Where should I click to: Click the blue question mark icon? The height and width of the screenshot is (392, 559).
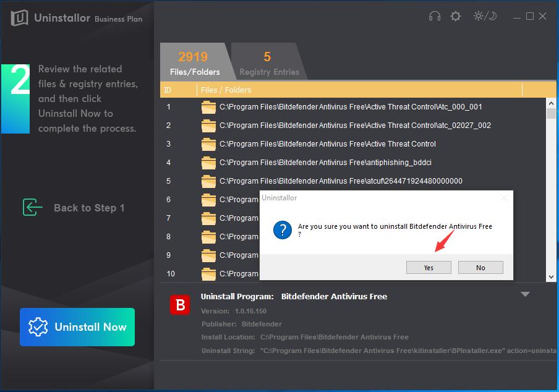point(283,230)
